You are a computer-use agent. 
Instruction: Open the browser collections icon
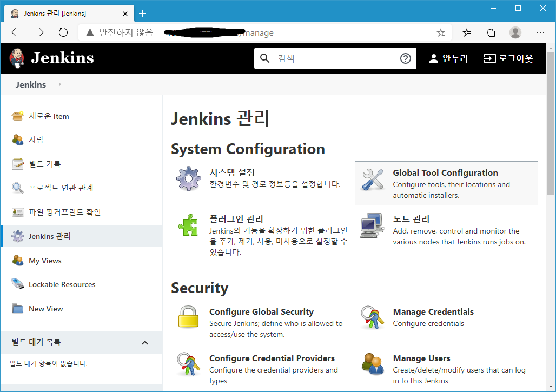(491, 33)
